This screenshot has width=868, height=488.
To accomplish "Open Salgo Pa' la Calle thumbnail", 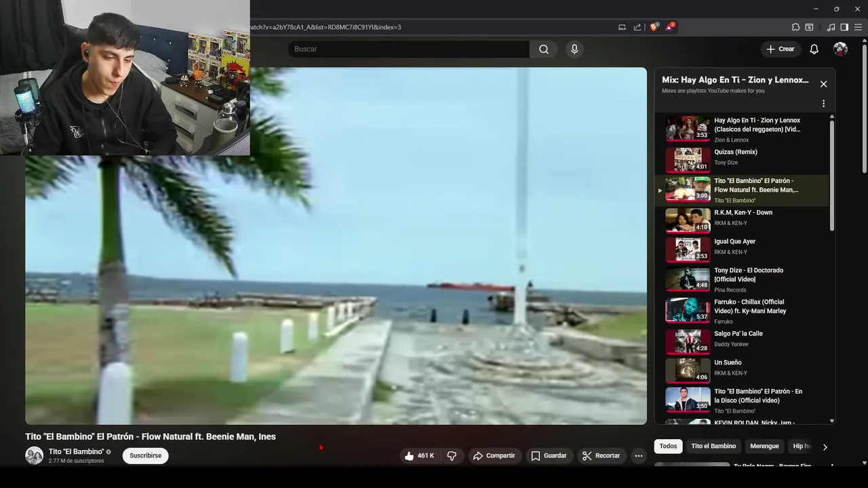I will pyautogui.click(x=688, y=342).
